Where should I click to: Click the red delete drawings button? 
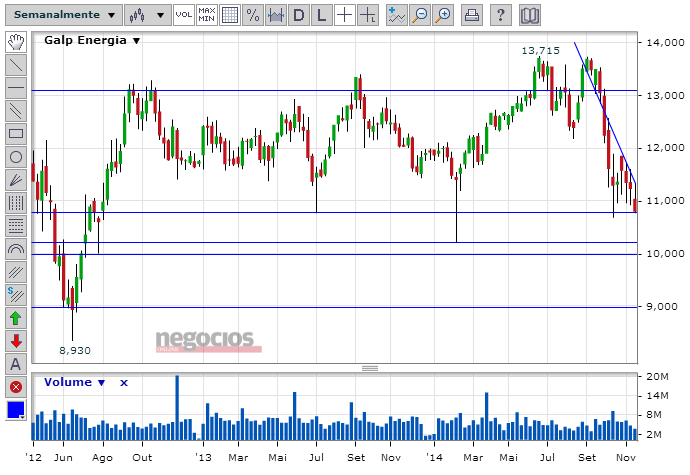pos(16,387)
